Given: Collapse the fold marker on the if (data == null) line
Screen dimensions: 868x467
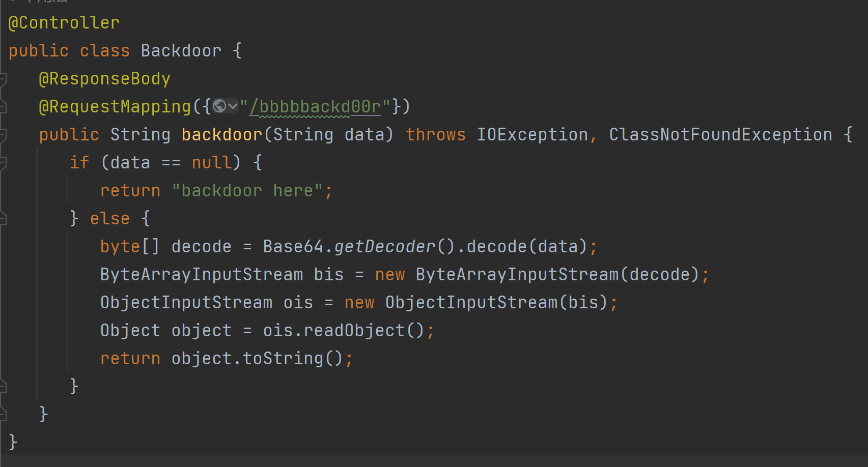Looking at the screenshot, I should [3, 163].
